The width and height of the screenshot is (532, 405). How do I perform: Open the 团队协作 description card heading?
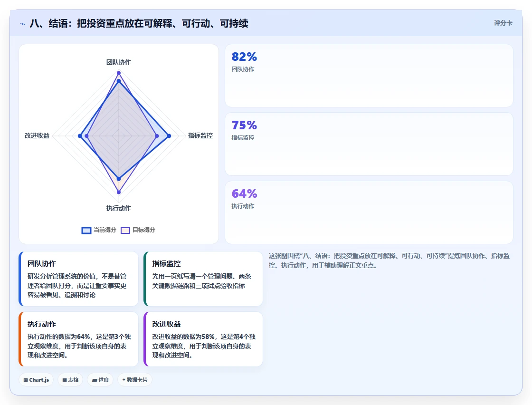tap(42, 263)
